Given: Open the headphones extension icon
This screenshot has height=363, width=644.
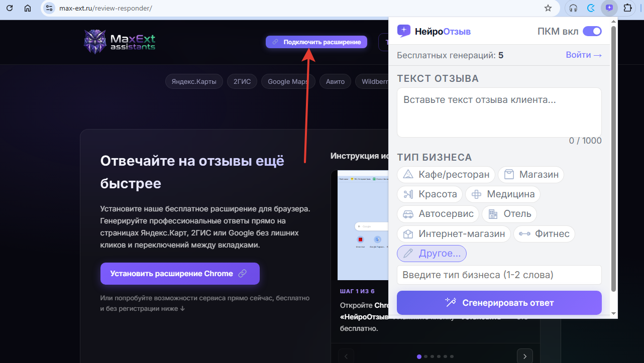Looking at the screenshot, I should coord(573,8).
